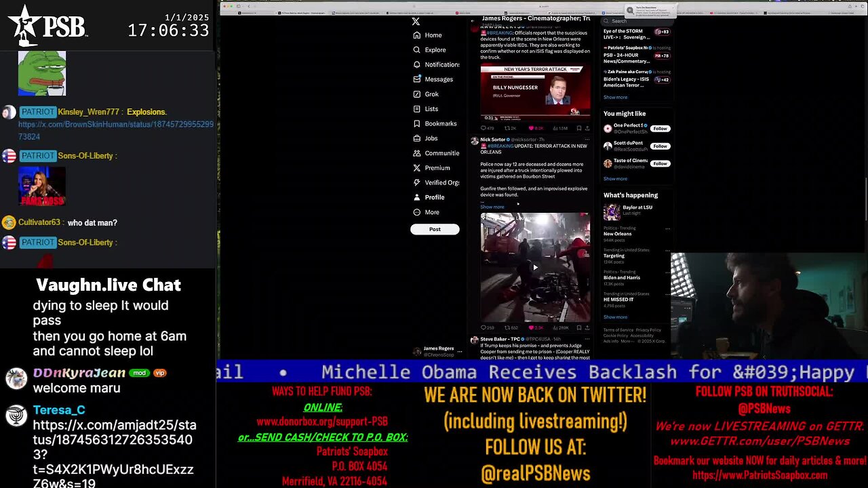Screen dimensions: 868x488
Task: Reply to the Nick Sortor post
Action: [x=487, y=328]
